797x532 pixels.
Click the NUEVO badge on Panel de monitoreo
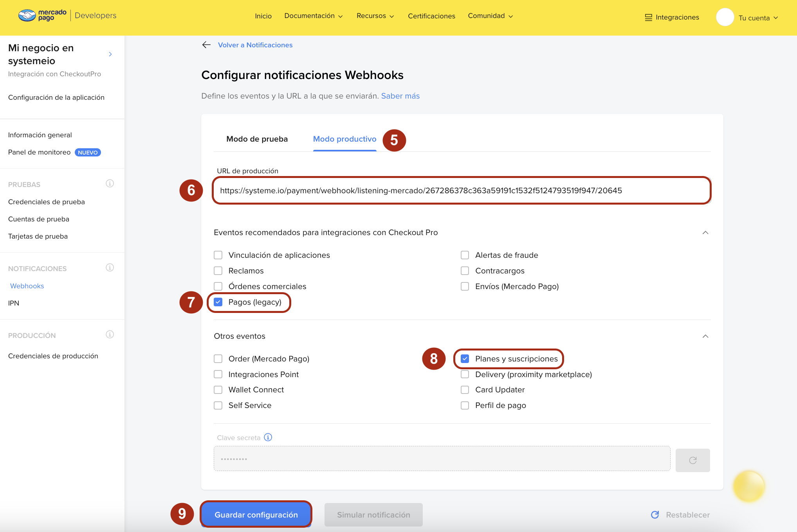88,153
